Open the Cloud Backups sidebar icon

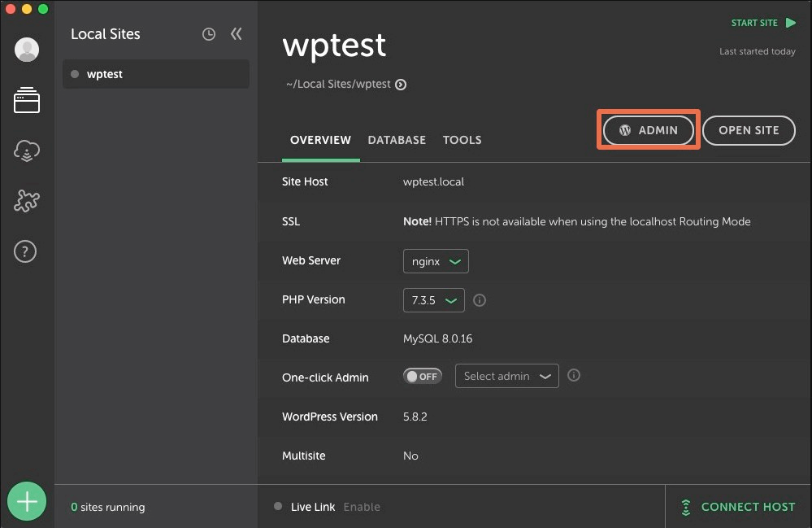[x=26, y=151]
